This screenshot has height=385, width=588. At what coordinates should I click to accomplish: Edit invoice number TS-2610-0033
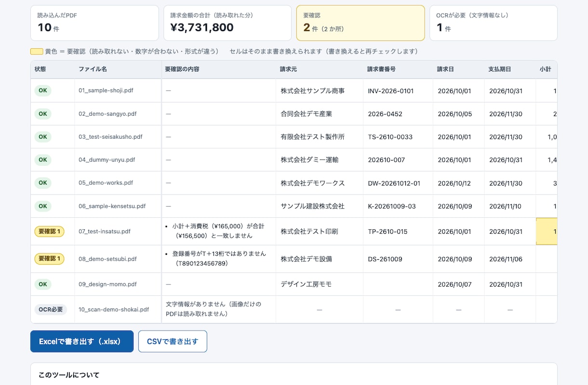tap(398, 137)
